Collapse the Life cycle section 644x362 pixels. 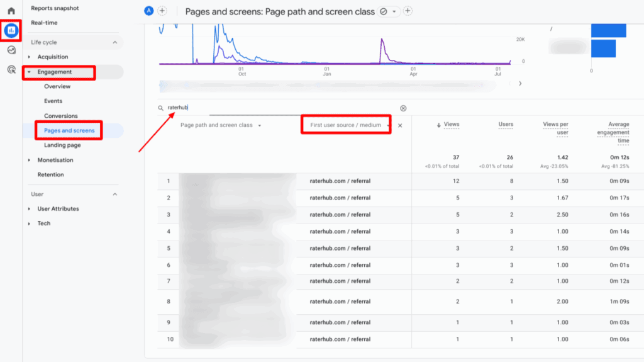pyautogui.click(x=114, y=42)
